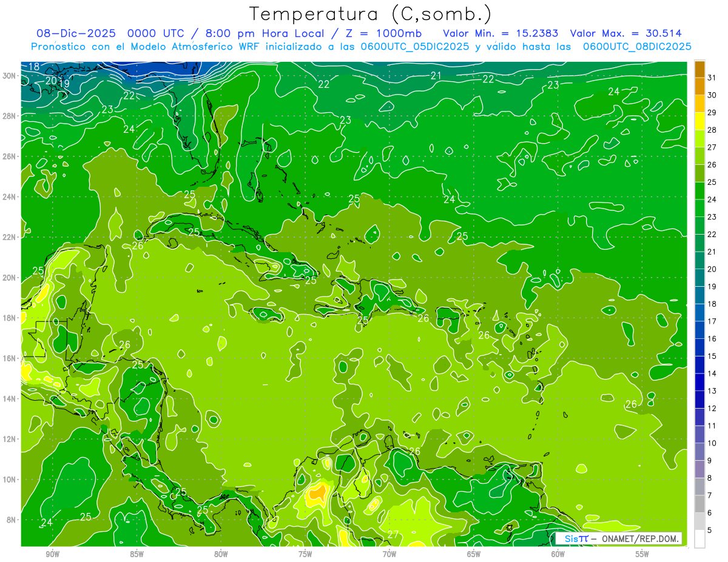The width and height of the screenshot is (728, 562).
Task: Click the 22N latitude axis label
Action: tap(9, 237)
